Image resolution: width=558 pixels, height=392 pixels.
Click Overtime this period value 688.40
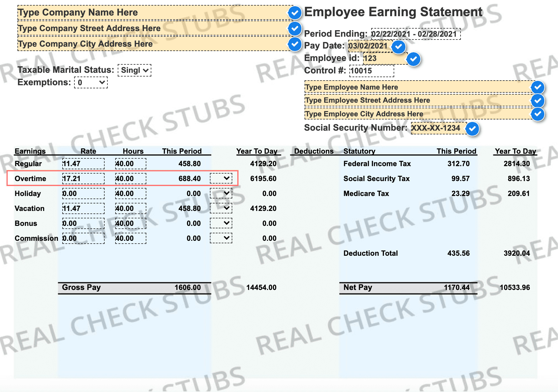pos(189,179)
